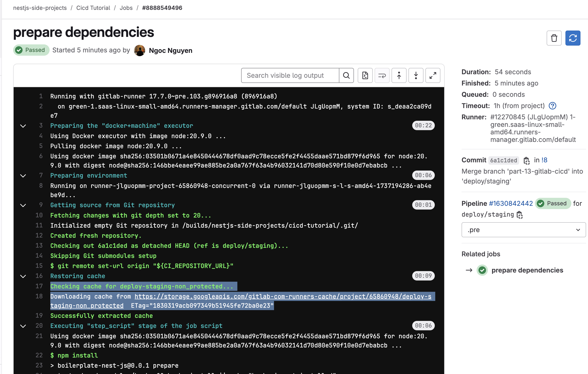Screen dimensions: 588x374
Task: Open the raw job log
Action: (x=365, y=75)
